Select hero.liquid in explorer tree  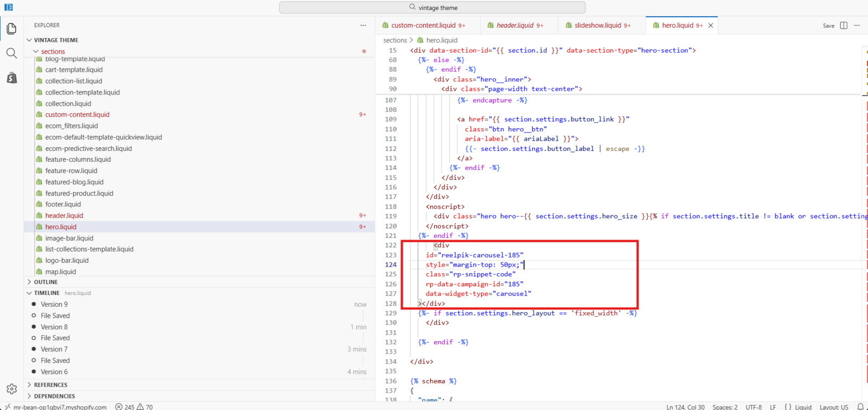(x=61, y=227)
